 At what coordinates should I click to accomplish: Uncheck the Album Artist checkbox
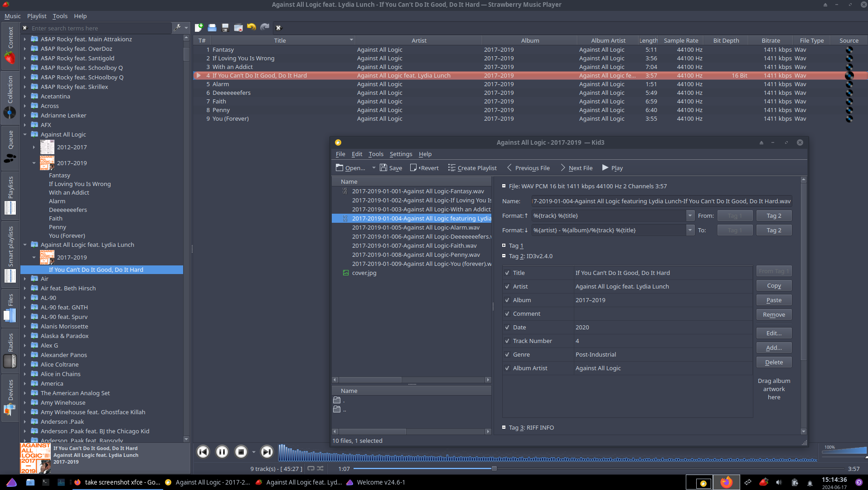(x=507, y=368)
